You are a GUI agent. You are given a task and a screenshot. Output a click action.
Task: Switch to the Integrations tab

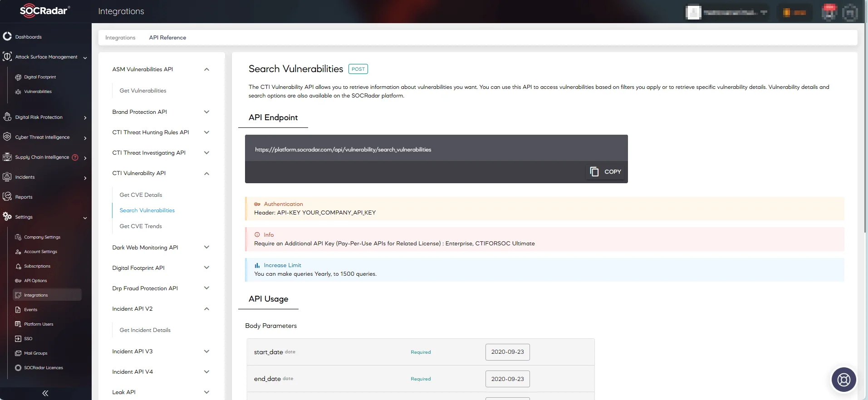point(120,38)
